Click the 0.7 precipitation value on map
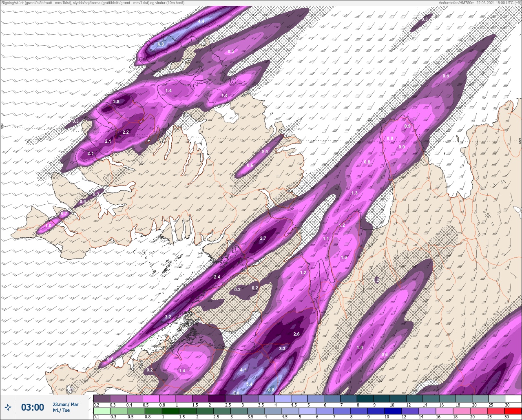This screenshot has width=522, height=420. (64, 214)
